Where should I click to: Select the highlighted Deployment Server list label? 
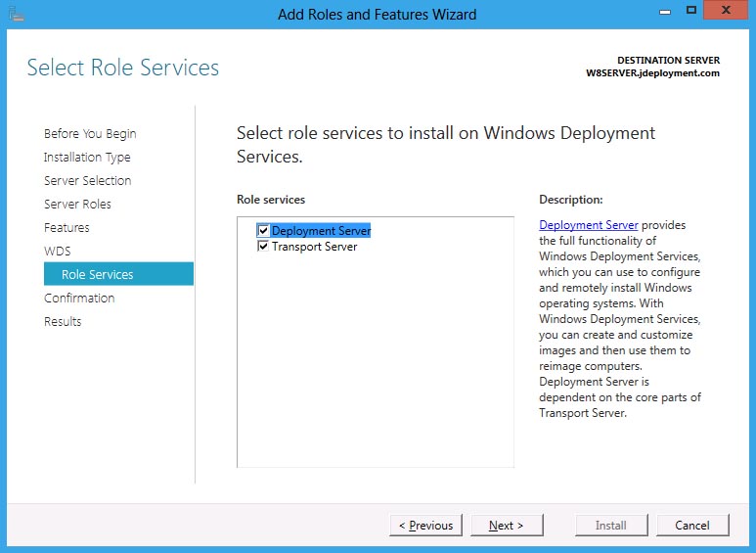[321, 231]
